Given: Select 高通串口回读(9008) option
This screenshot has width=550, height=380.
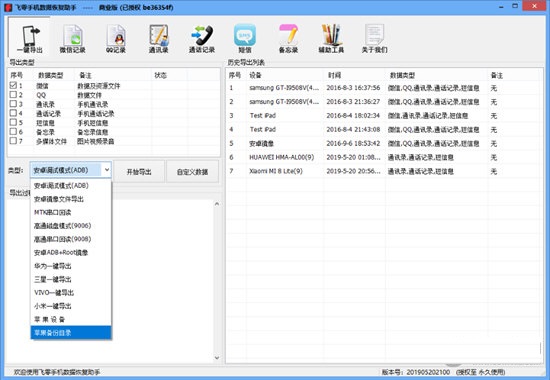Looking at the screenshot, I should tap(71, 239).
